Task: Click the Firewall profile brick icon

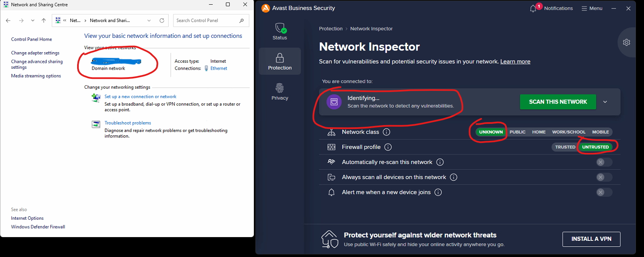Action: pyautogui.click(x=331, y=147)
